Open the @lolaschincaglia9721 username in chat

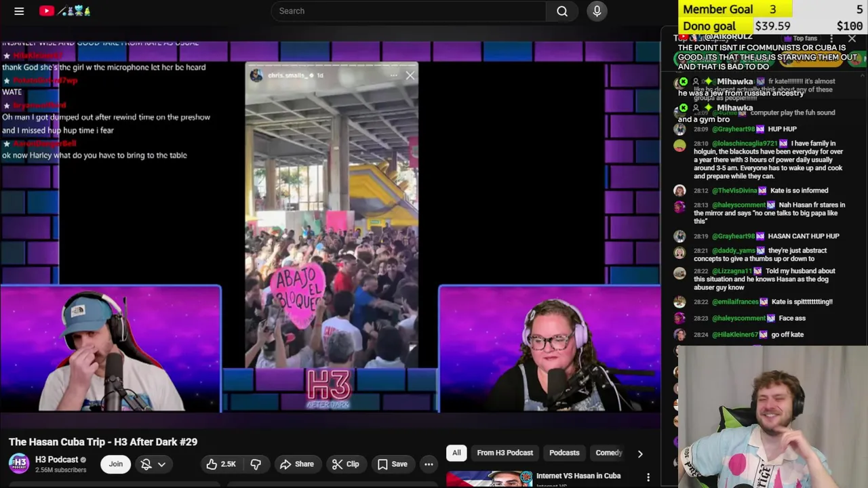745,144
